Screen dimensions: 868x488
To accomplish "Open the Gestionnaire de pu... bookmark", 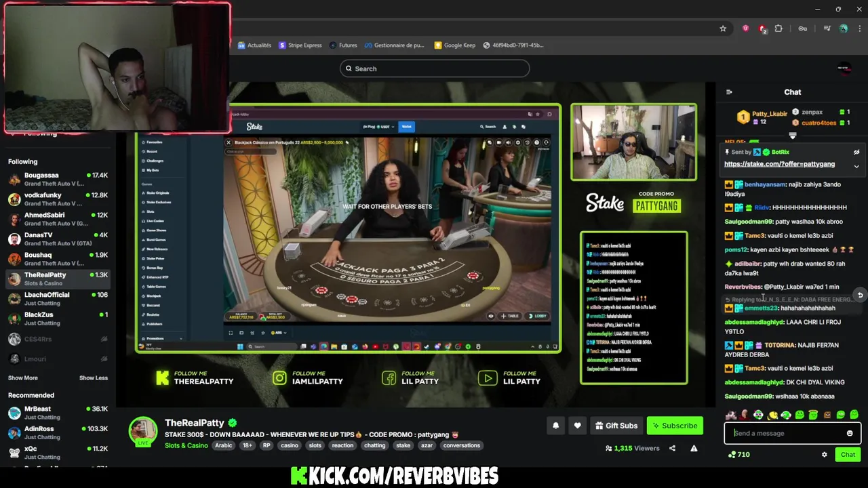I will point(394,45).
